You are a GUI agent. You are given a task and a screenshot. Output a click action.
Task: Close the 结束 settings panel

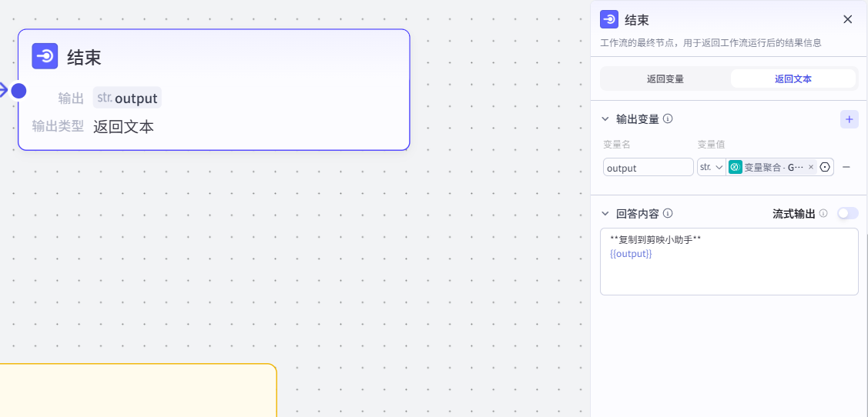847,20
